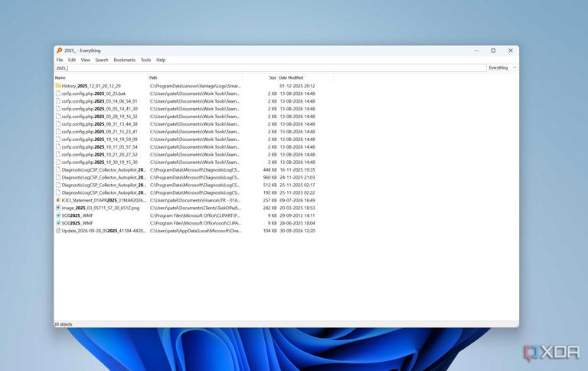This screenshot has height=371, width=588.
Task: Open the Bookmarks menu
Action: (125, 60)
